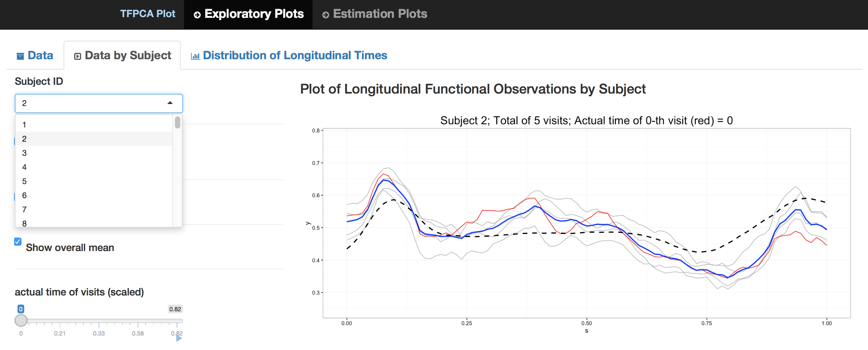Screen dimensions: 868x350
Task: Select subject 7 from the dropdown options
Action: [24, 210]
